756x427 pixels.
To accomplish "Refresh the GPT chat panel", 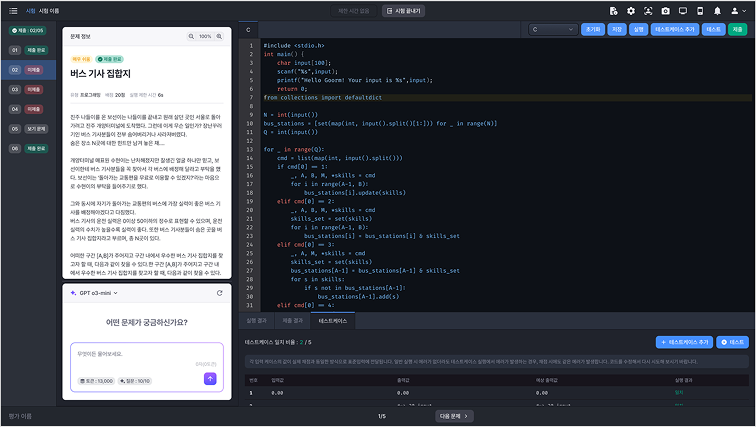I will (x=219, y=293).
